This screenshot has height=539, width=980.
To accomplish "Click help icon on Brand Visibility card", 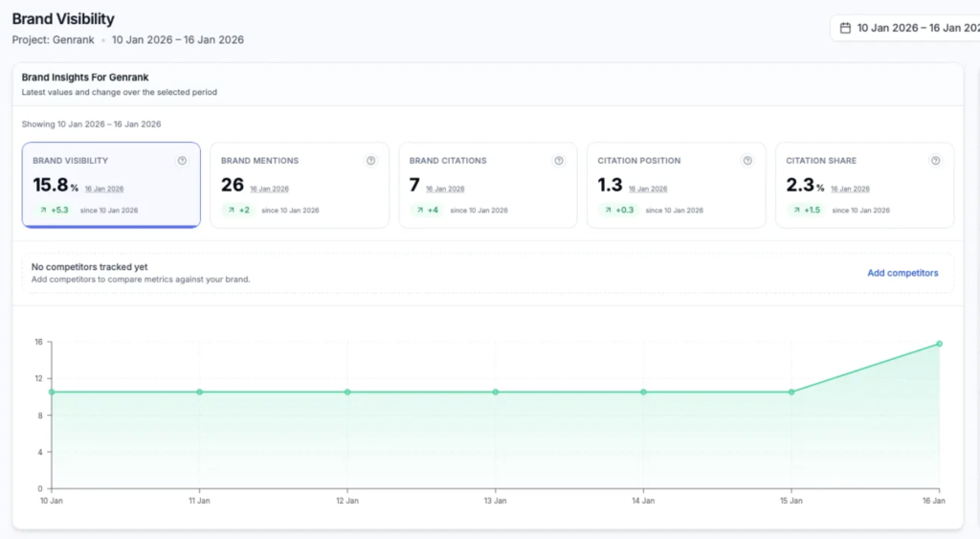I will pos(182,161).
